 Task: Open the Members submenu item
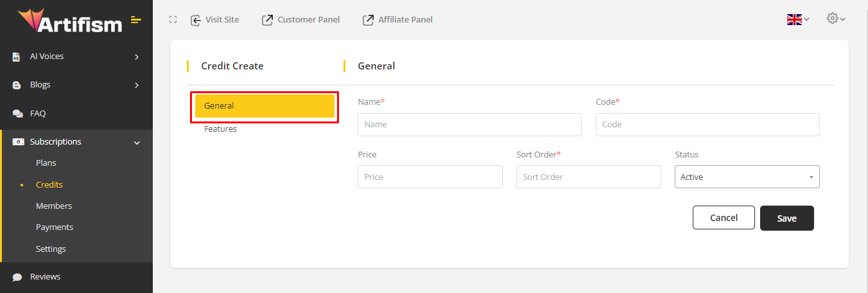coord(54,206)
